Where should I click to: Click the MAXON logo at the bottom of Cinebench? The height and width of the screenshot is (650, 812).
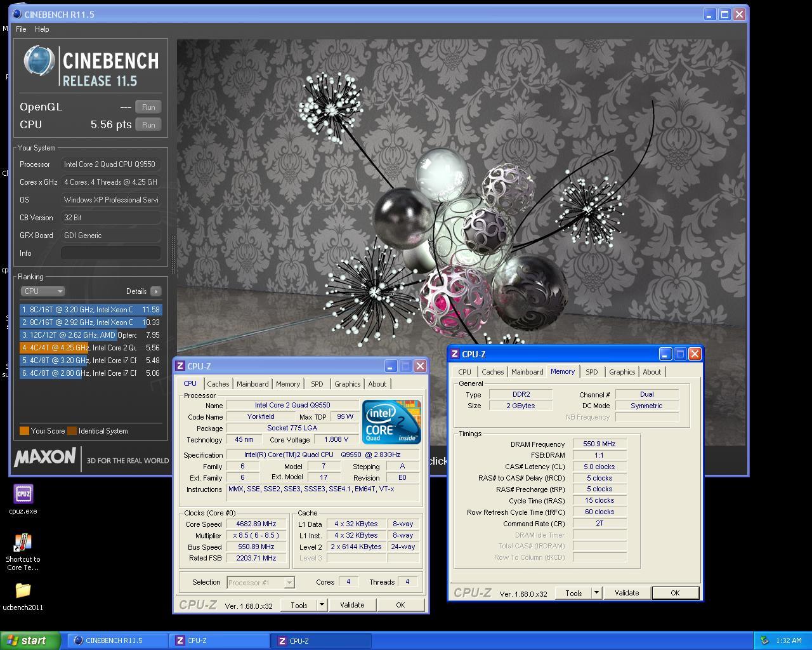point(44,456)
